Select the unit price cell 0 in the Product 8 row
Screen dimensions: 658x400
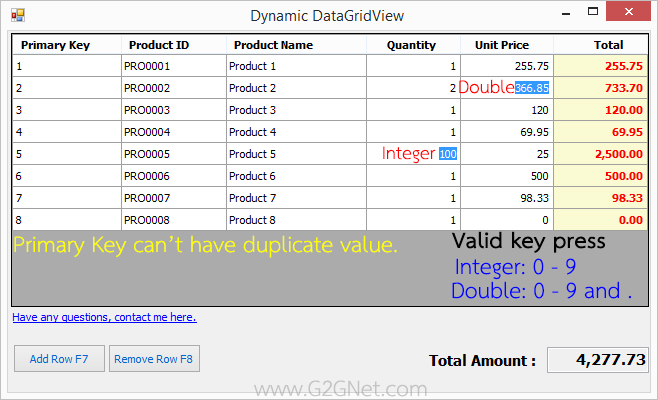coord(507,220)
